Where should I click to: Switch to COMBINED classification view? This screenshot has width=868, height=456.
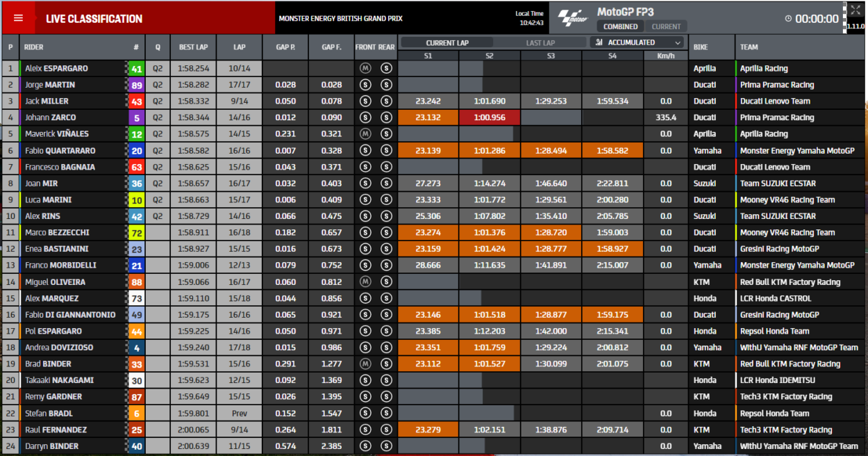(620, 26)
